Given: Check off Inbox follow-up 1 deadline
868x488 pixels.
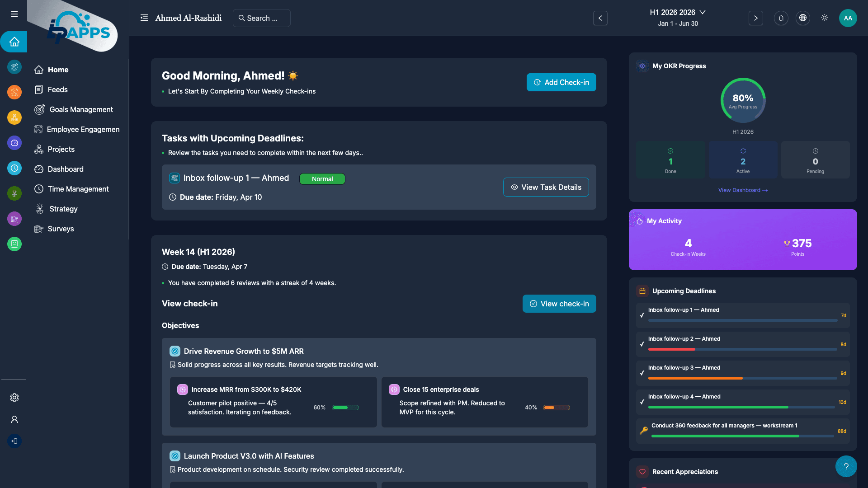Looking at the screenshot, I should click(642, 315).
